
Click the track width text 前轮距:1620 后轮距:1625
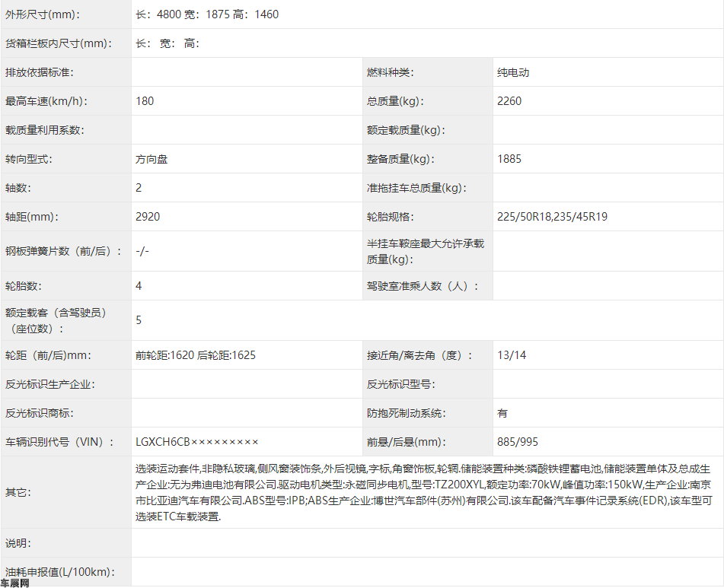(x=196, y=355)
